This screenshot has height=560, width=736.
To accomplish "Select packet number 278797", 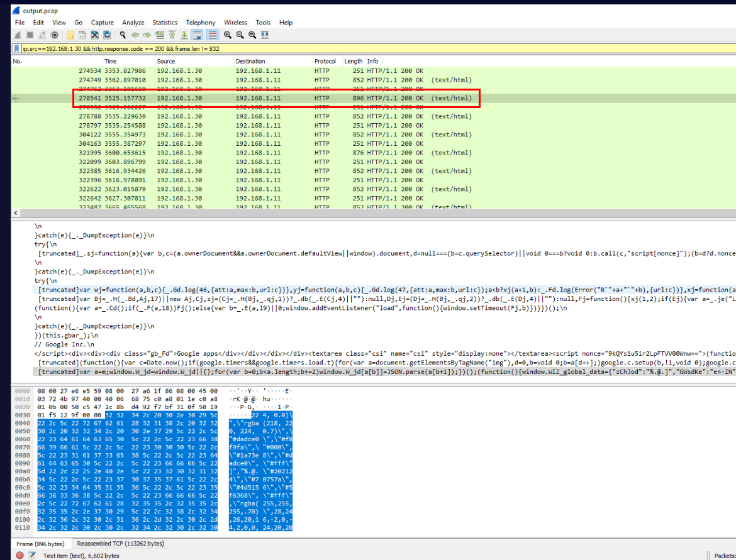I will click(x=374, y=126).
